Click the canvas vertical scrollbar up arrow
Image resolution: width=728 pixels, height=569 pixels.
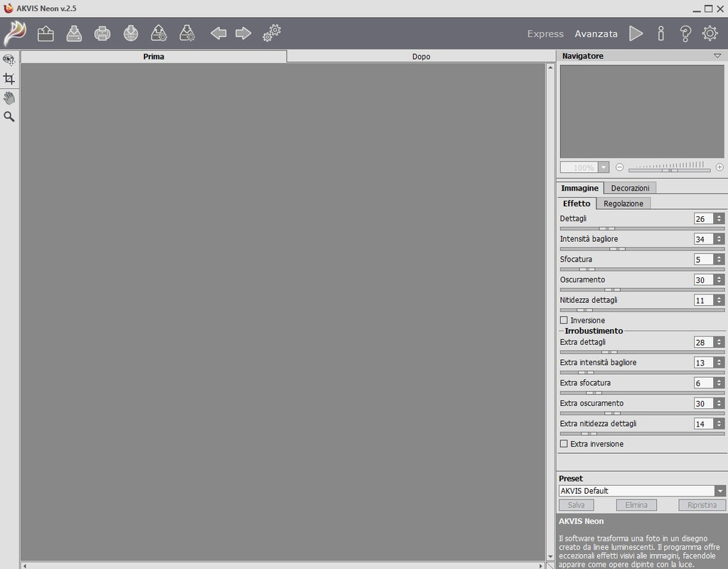click(550, 68)
